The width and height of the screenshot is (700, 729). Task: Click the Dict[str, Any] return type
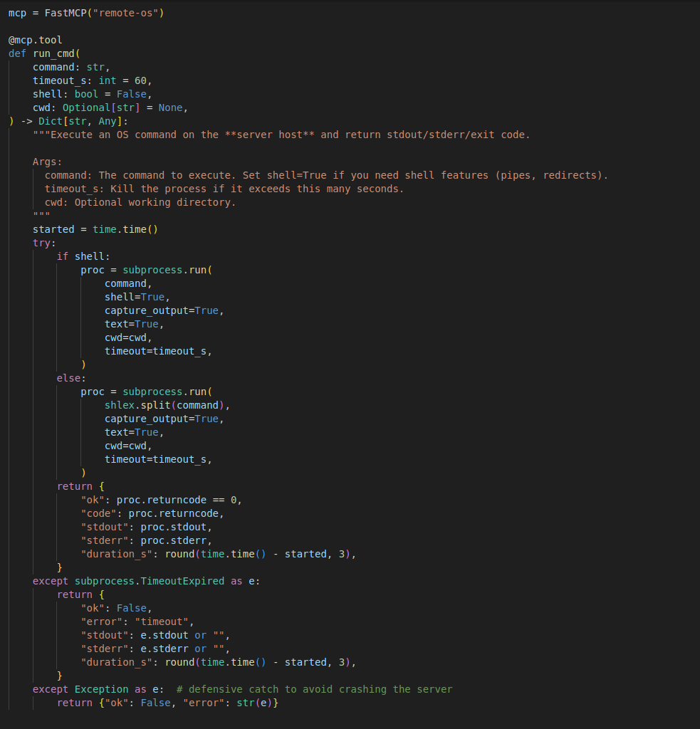point(80,121)
